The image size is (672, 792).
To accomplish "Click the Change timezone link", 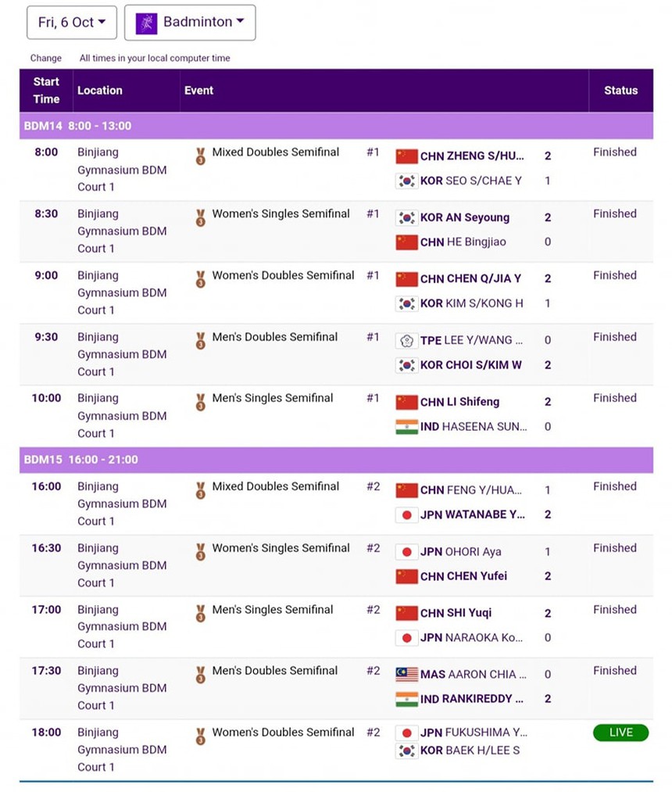I will tap(46, 58).
